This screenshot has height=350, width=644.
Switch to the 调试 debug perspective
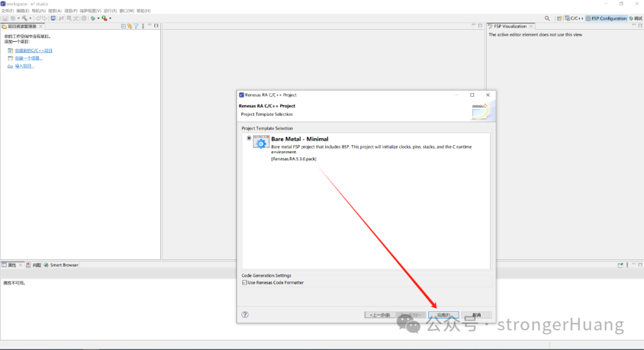coord(636,18)
